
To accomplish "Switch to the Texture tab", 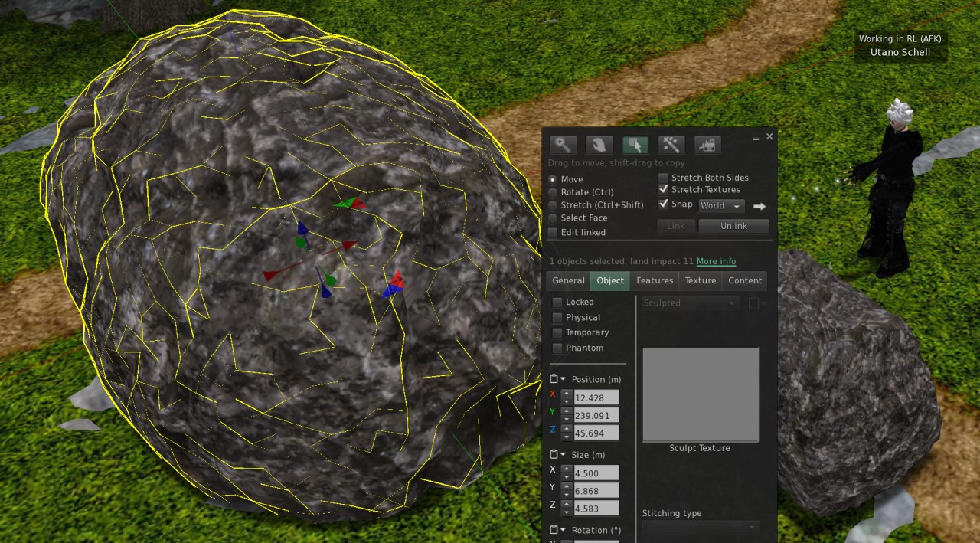I will [x=701, y=281].
